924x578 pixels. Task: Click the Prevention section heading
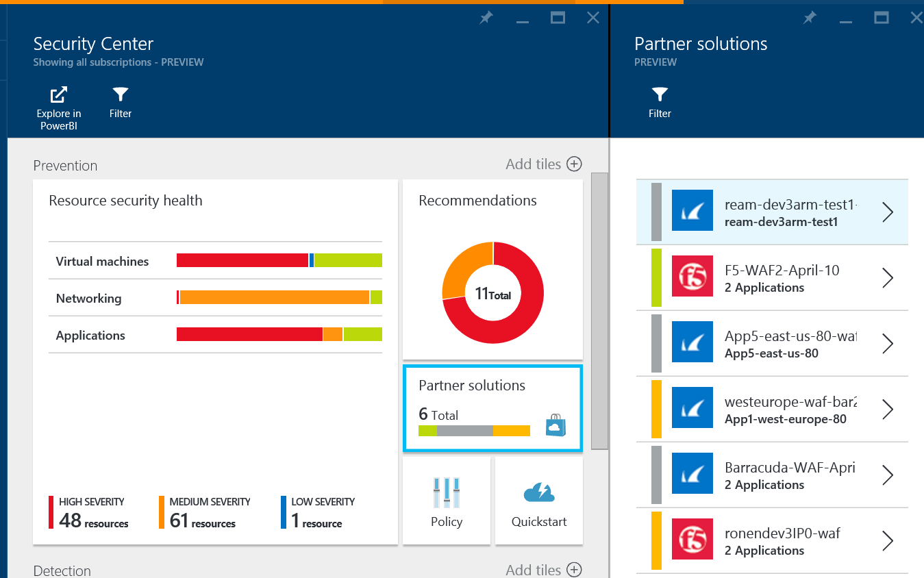pyautogui.click(x=65, y=166)
